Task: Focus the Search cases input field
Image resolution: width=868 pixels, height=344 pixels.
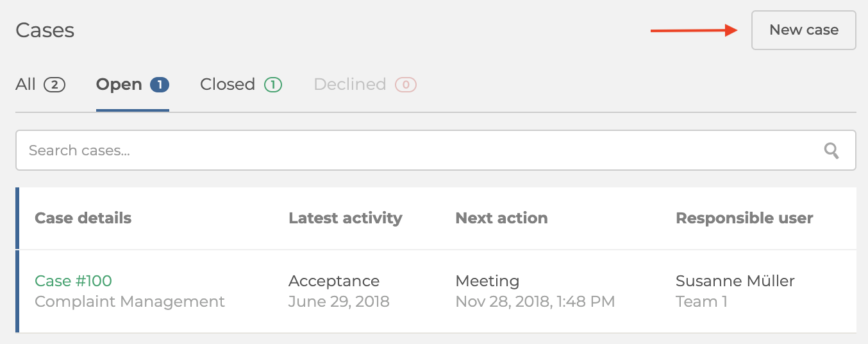Action: point(436,151)
